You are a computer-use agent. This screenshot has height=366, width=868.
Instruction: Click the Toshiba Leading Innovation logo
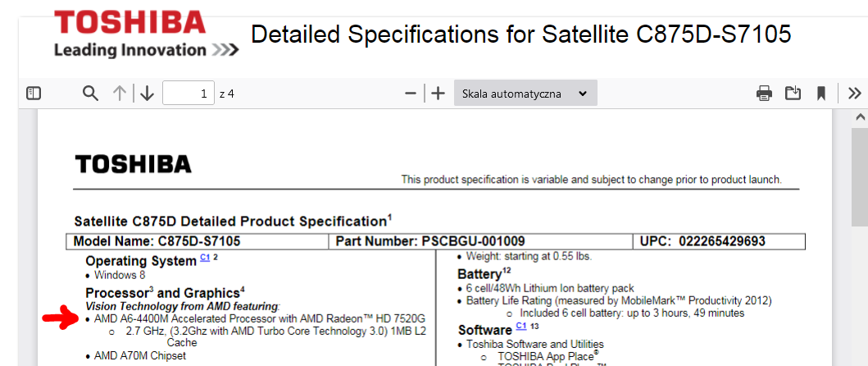147,34
